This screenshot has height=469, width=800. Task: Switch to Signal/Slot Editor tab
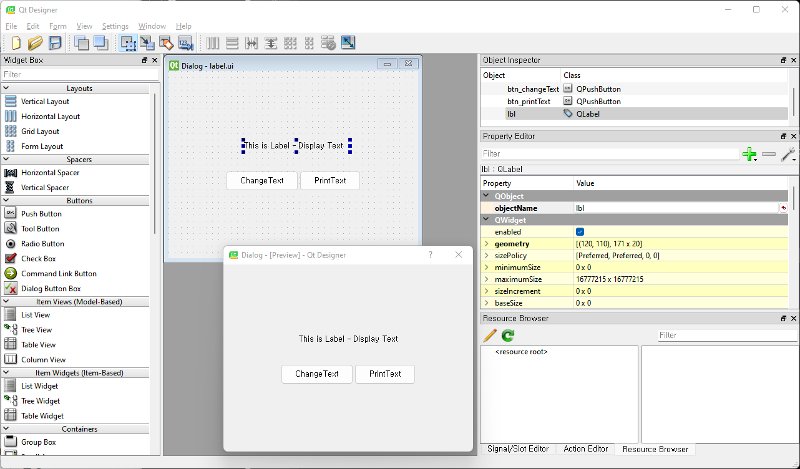click(518, 449)
